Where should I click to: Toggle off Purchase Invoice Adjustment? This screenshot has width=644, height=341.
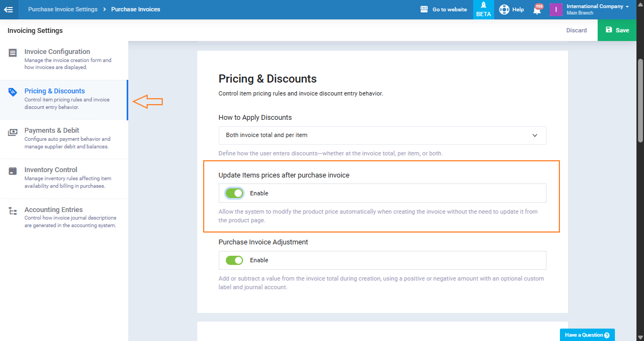click(x=234, y=260)
